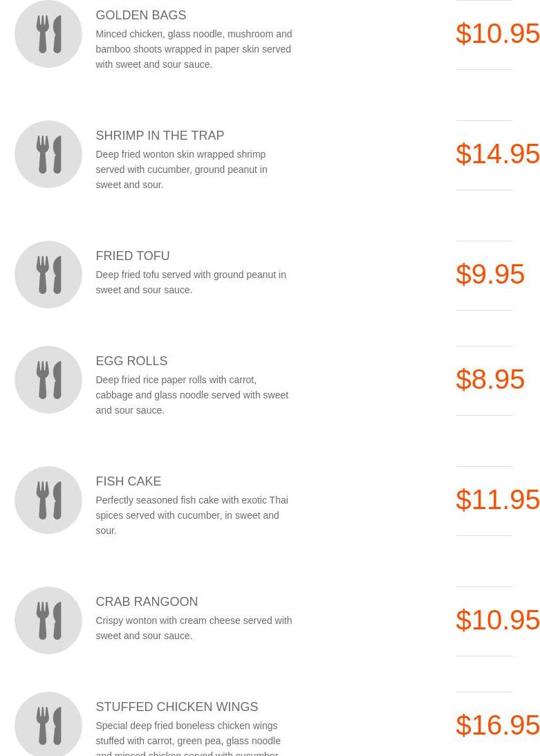Click the Crab Rangoon description text
The width and height of the screenshot is (540, 756).
(x=194, y=628)
